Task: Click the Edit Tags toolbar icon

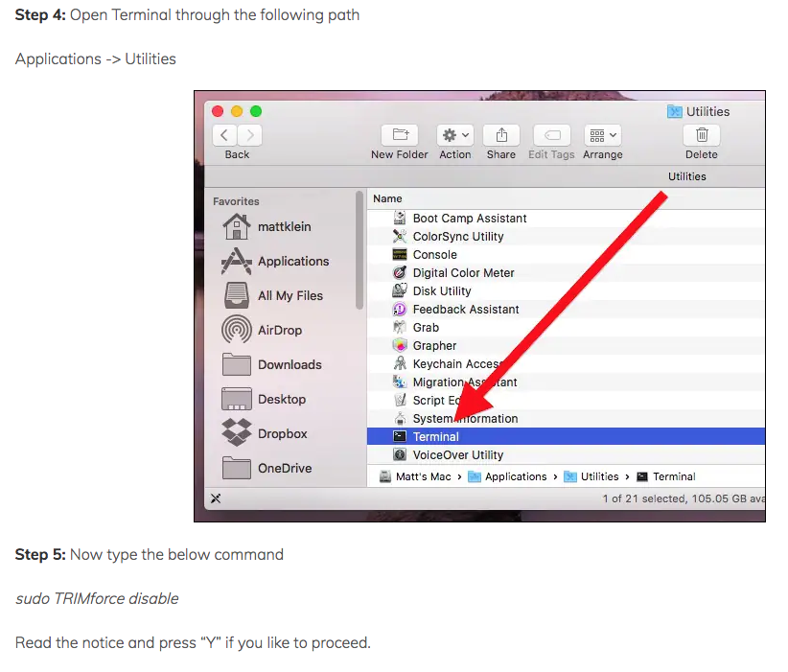Action: click(x=552, y=135)
